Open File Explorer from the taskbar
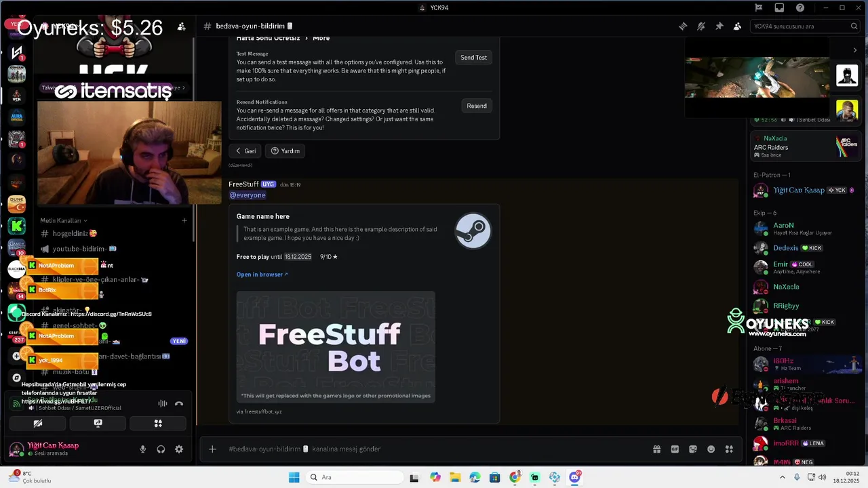 pos(455,477)
